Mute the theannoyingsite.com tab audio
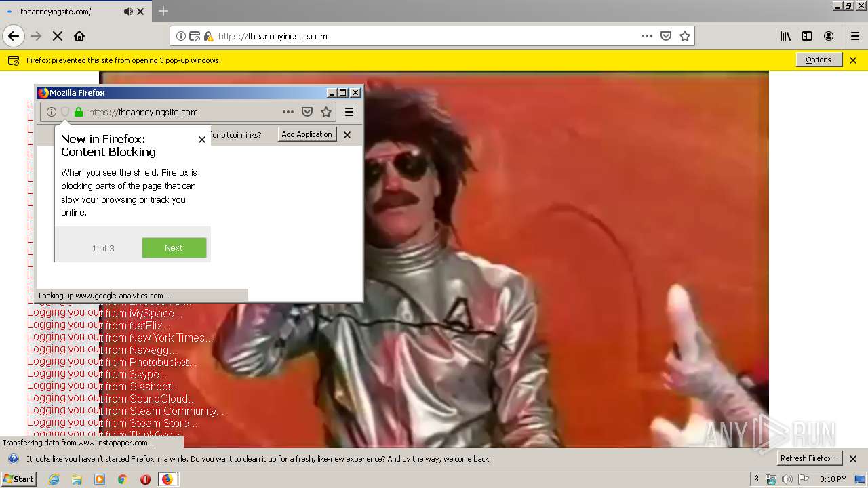868x488 pixels. pyautogui.click(x=128, y=12)
